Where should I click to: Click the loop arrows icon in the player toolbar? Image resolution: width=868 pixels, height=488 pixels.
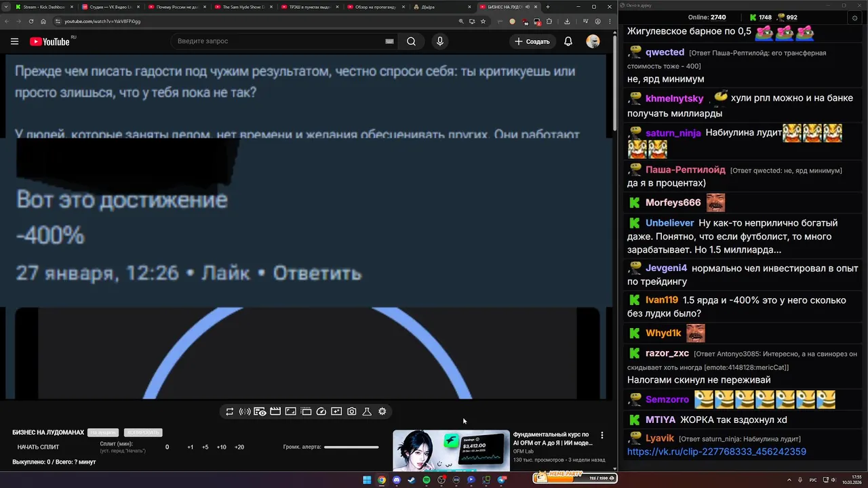230,411
